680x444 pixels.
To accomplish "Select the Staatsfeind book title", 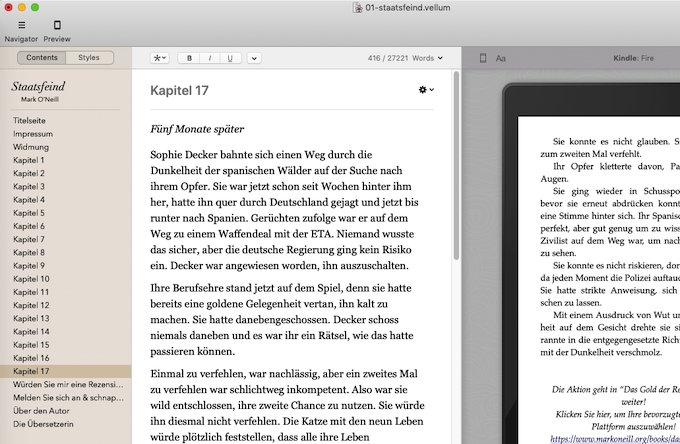I will click(x=38, y=86).
